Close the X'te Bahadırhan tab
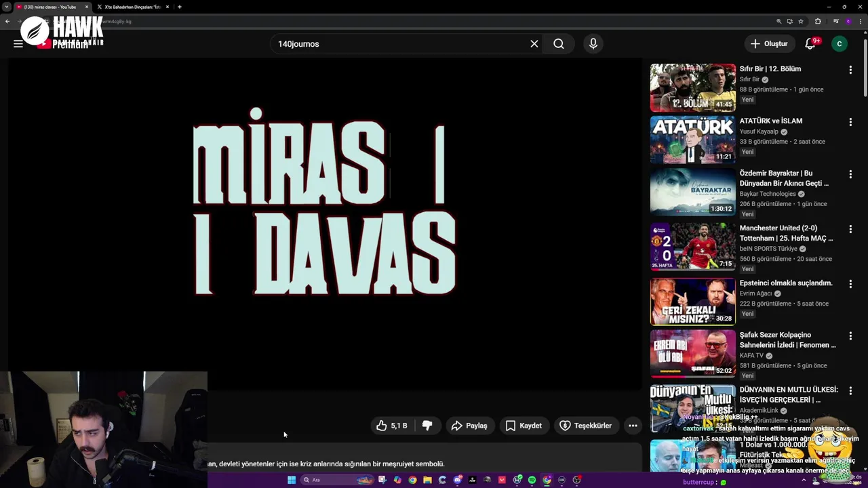 168,7
